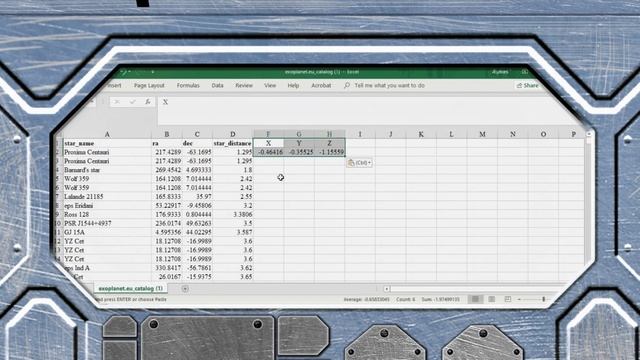The width and height of the screenshot is (640, 360).
Task: Click the star_distance value 3.587
Action: point(233,232)
